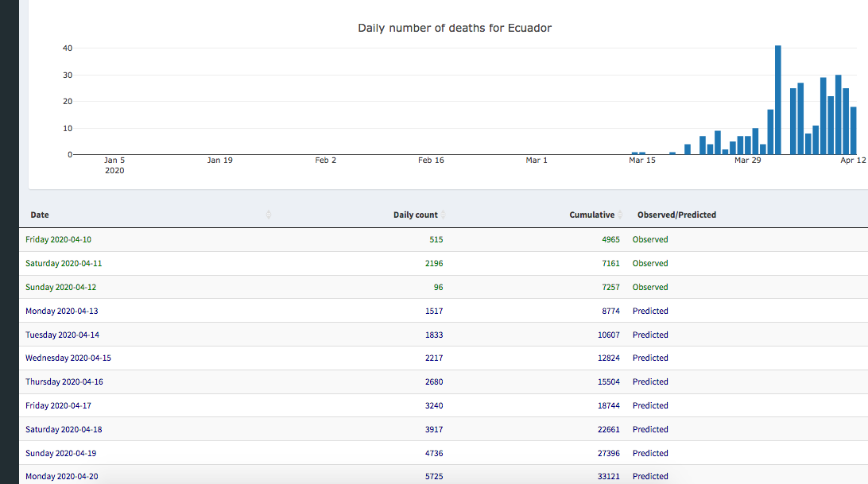
Task: Click cumulative value 15504 cell
Action: 609,381
